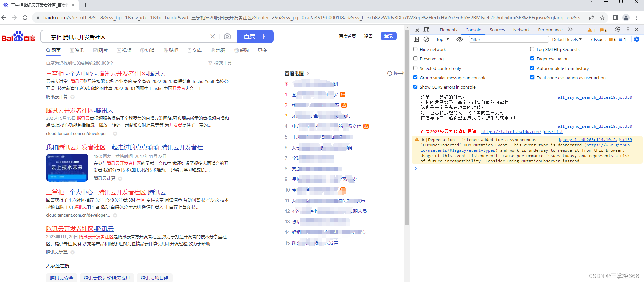Select 图片 search category
The height and width of the screenshot is (282, 644).
pos(100,50)
